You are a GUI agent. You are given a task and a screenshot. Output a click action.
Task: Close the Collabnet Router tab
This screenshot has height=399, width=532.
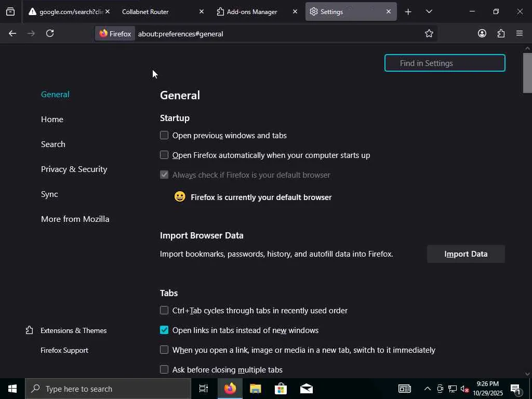pyautogui.click(x=201, y=11)
